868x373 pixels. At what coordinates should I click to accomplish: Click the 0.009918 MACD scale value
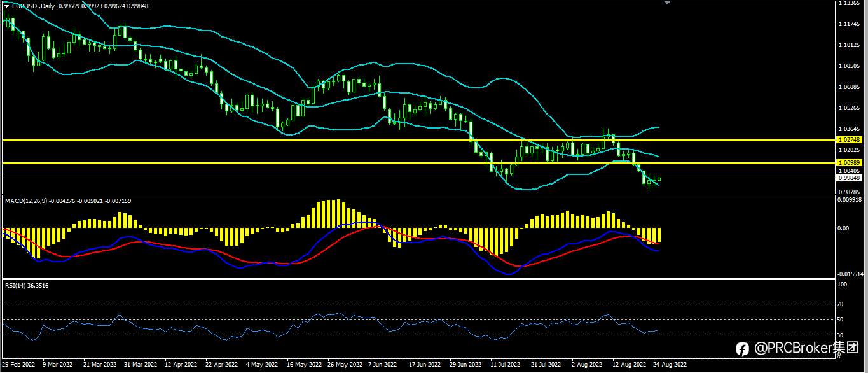click(x=851, y=201)
